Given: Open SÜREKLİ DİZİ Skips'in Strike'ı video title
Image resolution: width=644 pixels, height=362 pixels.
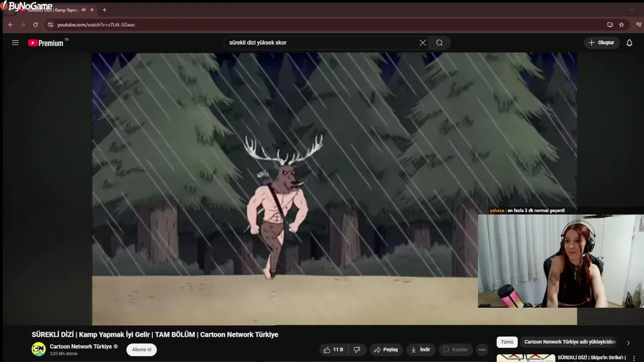Looking at the screenshot, I should 592,358.
